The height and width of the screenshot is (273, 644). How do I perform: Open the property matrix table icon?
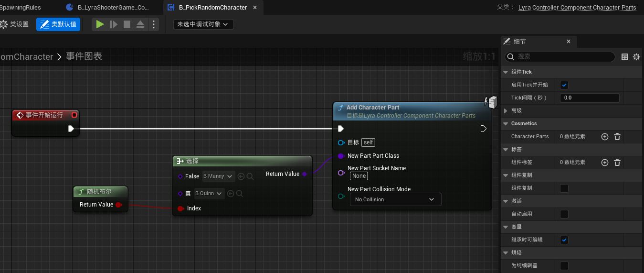[625, 57]
